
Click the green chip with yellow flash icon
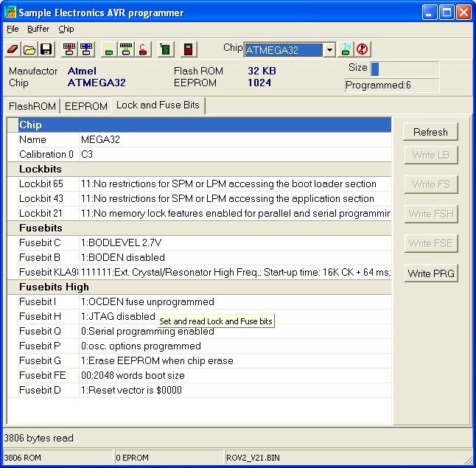click(x=109, y=49)
